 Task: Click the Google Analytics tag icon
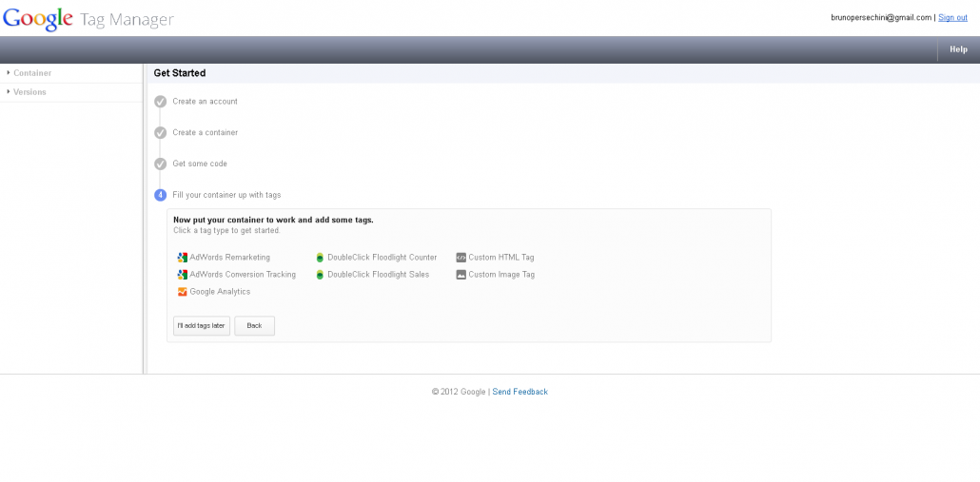[182, 292]
